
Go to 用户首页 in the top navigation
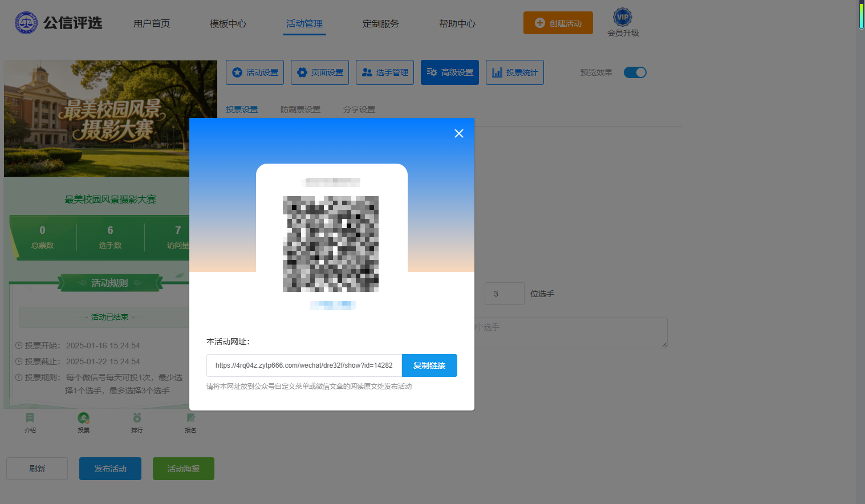coord(152,23)
